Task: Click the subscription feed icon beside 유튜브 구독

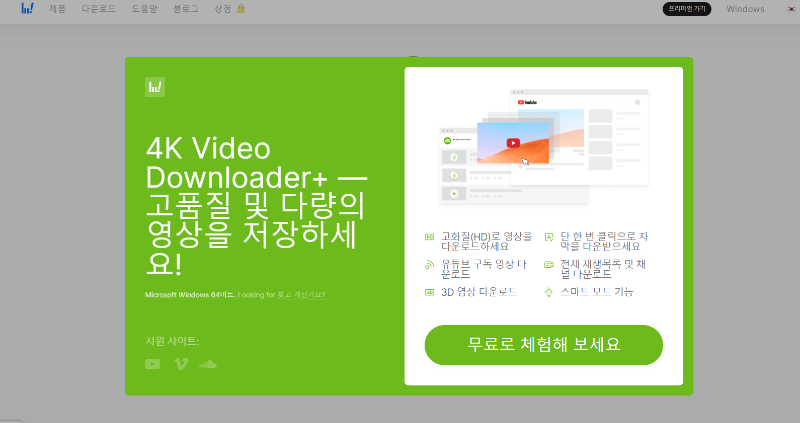Action: tap(430, 264)
